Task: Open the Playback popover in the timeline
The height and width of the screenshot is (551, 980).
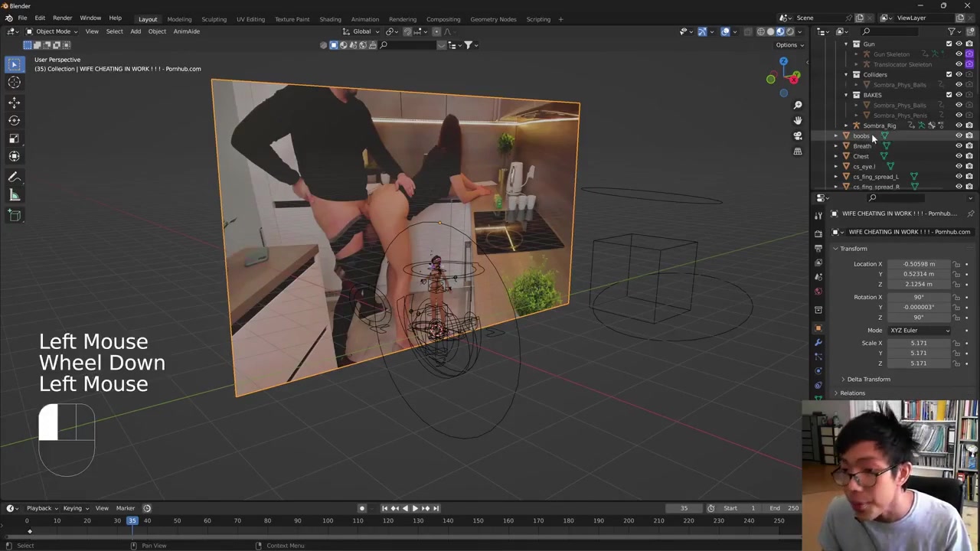Action: click(x=39, y=508)
